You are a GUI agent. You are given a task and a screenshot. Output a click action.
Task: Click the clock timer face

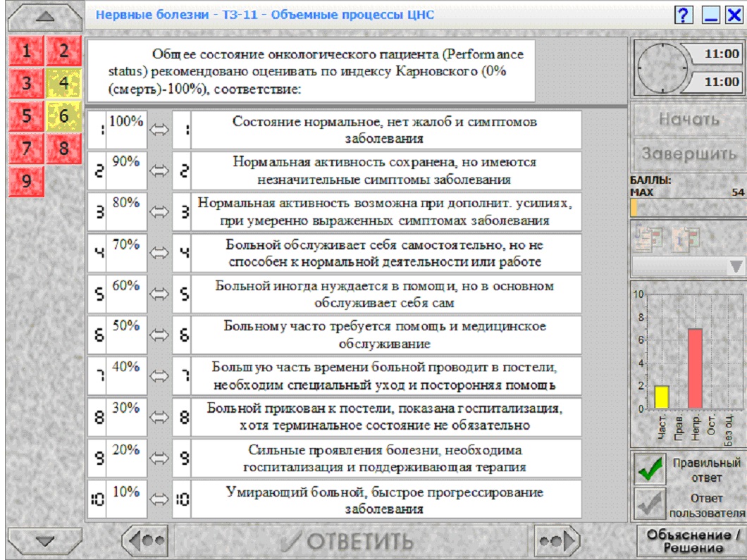pyautogui.click(x=662, y=68)
